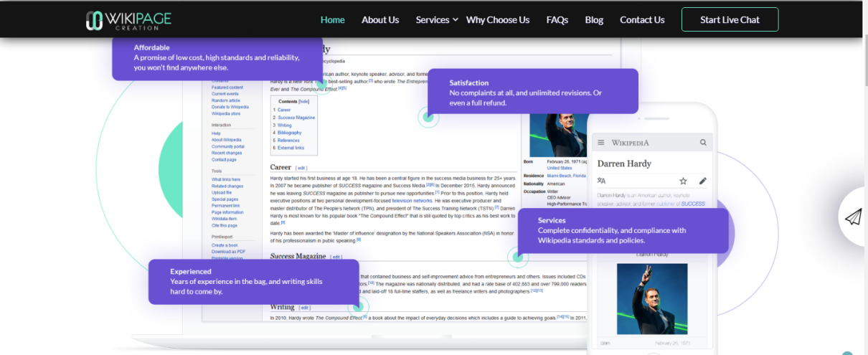Image resolution: width=868 pixels, height=355 pixels.
Task: Click the teal hotspot dot beside Satisfaction card
Action: click(x=428, y=117)
